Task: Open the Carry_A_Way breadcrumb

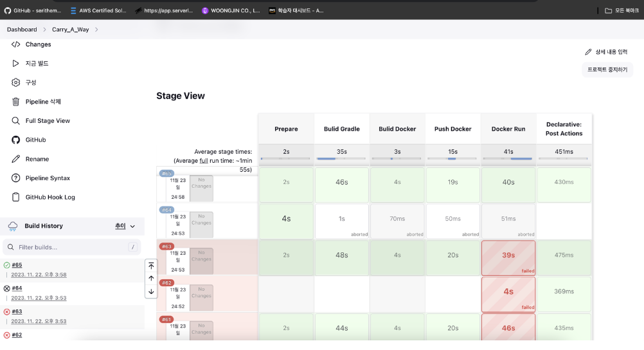Action: click(x=70, y=30)
